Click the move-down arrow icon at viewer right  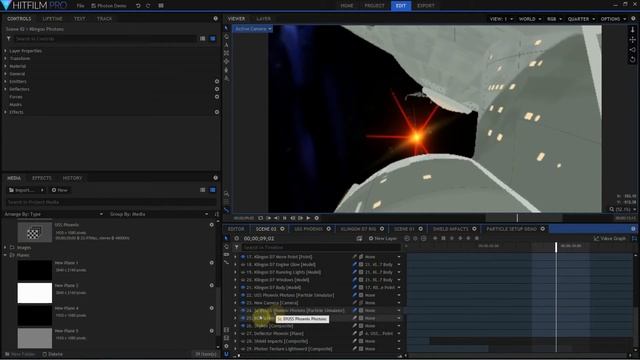tap(632, 30)
